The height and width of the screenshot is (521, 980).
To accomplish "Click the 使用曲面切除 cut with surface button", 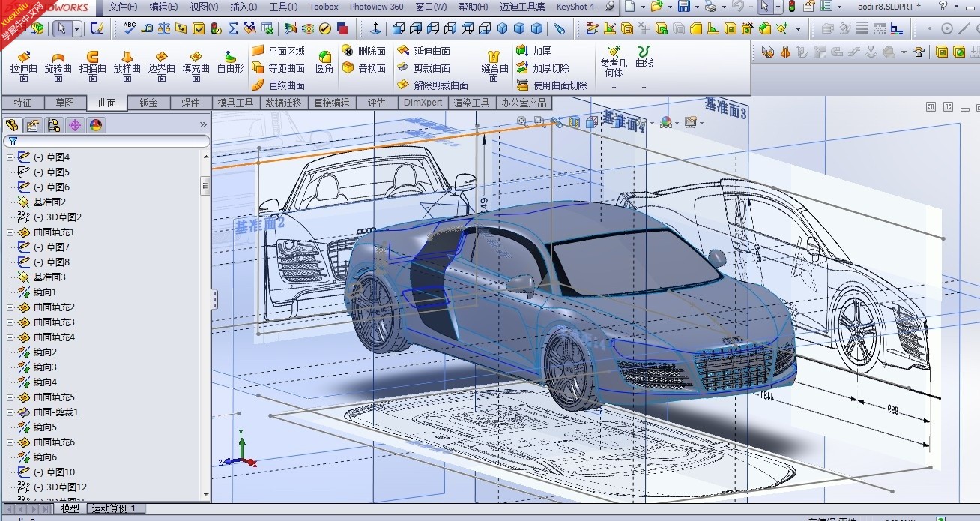I will 552,85.
